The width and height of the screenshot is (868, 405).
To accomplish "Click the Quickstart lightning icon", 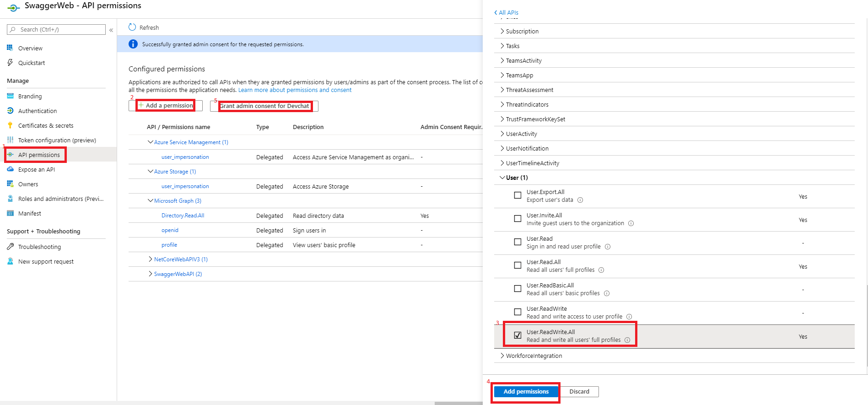I will click(x=10, y=62).
